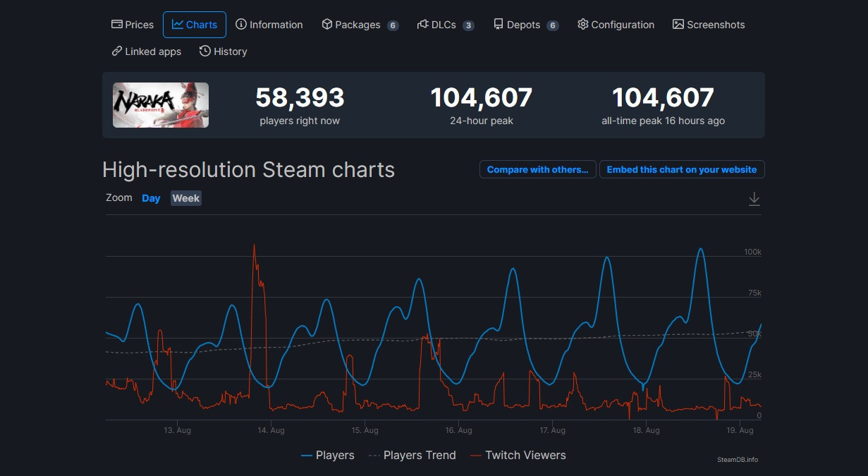Select the active Charts tab
Screen dimensions: 868x476
[195, 25]
